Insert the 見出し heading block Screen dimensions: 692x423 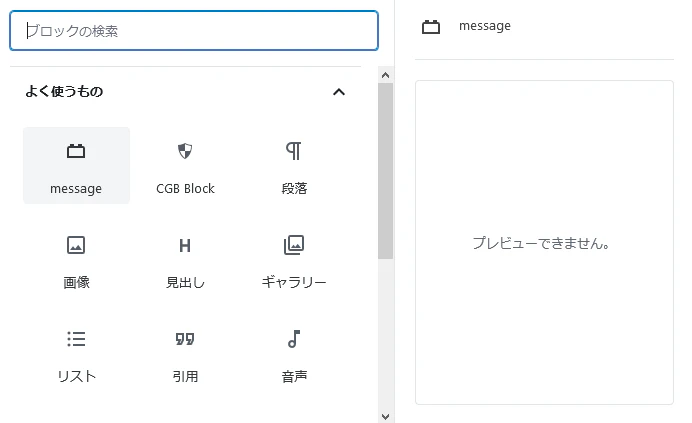[185, 260]
